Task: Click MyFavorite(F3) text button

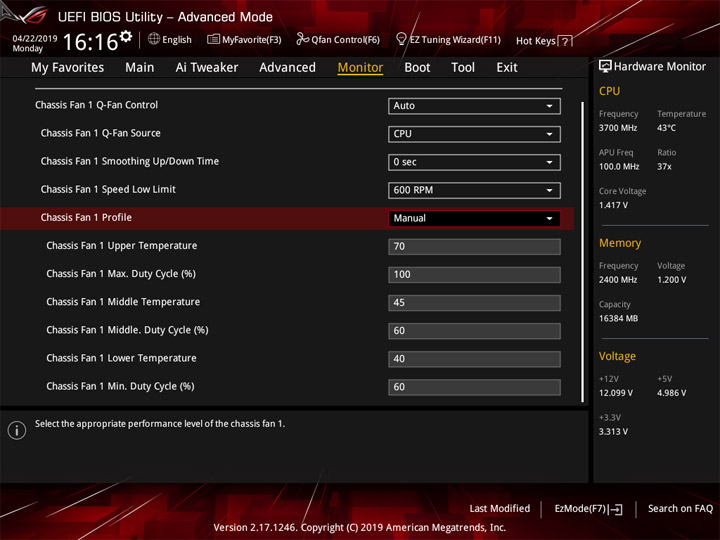Action: [x=252, y=40]
